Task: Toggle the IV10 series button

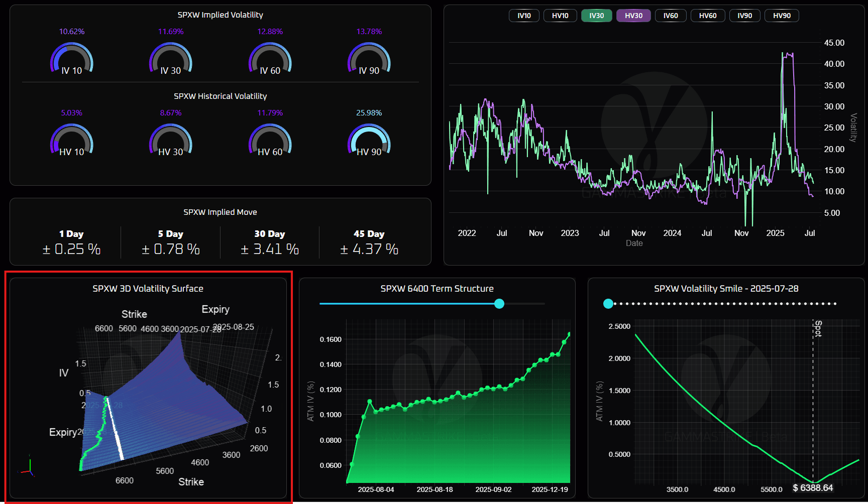Action: click(x=524, y=16)
